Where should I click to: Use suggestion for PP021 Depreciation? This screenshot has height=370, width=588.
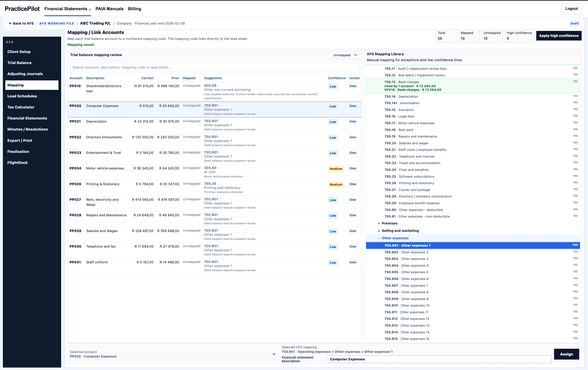point(353,122)
